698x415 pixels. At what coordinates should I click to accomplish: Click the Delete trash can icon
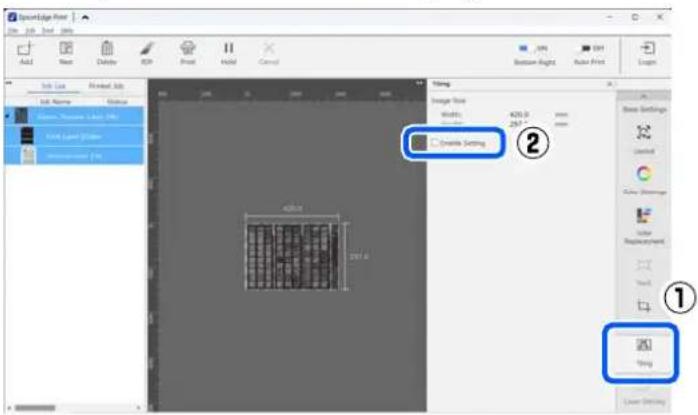tap(107, 48)
